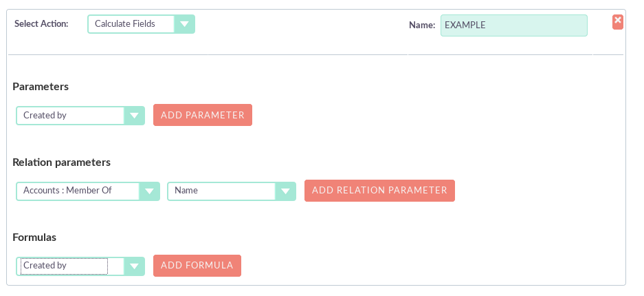Remove the action with the red X icon
Screen dimensions: 644x296
[617, 21]
